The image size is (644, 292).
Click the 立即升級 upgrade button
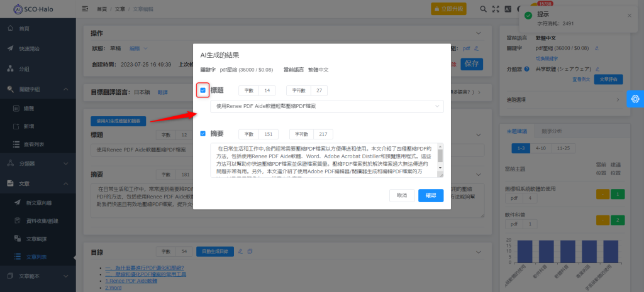click(448, 9)
